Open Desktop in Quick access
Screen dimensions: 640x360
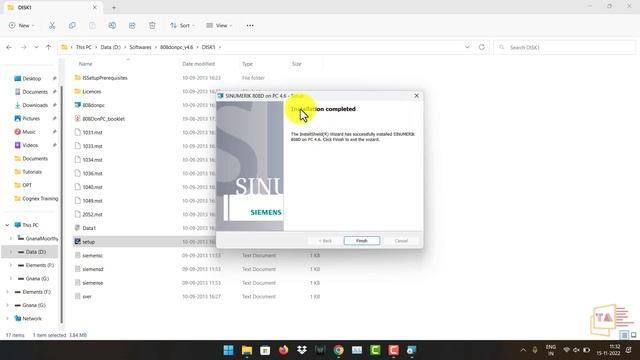(x=31, y=78)
